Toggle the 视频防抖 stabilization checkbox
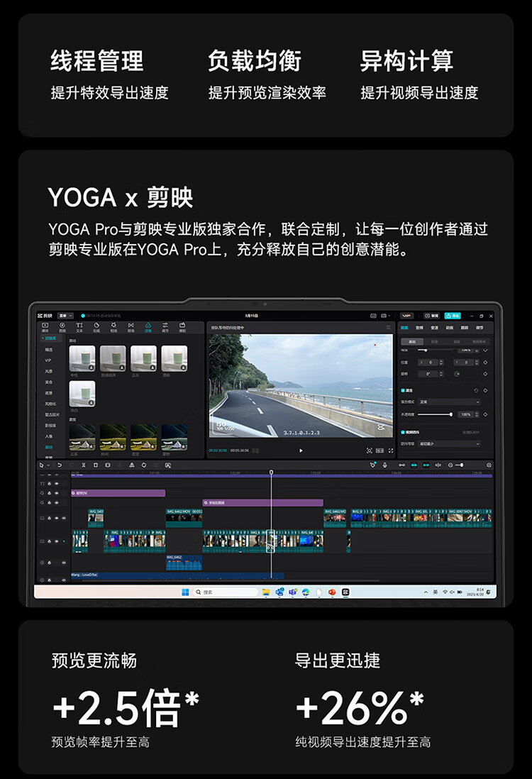532x779 pixels. (403, 432)
